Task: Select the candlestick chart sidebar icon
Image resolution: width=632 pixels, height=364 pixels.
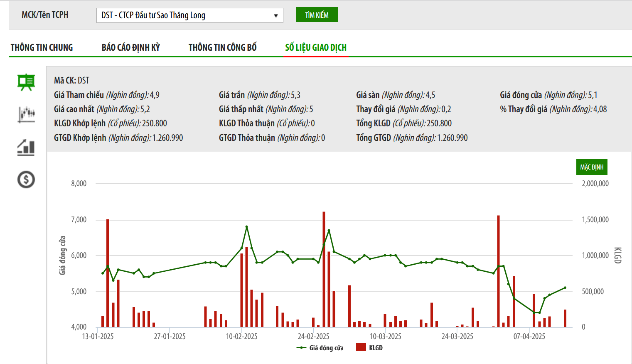Action: (x=26, y=114)
